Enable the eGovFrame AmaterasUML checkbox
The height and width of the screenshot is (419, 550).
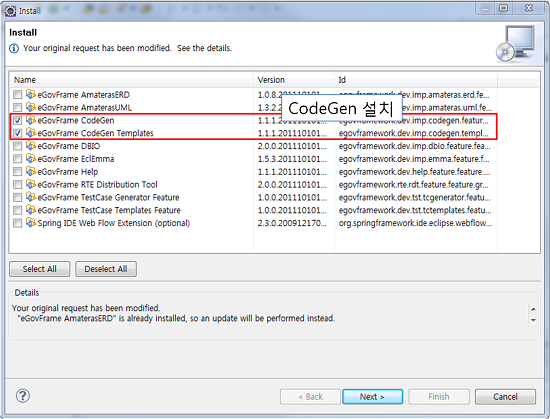(x=18, y=107)
